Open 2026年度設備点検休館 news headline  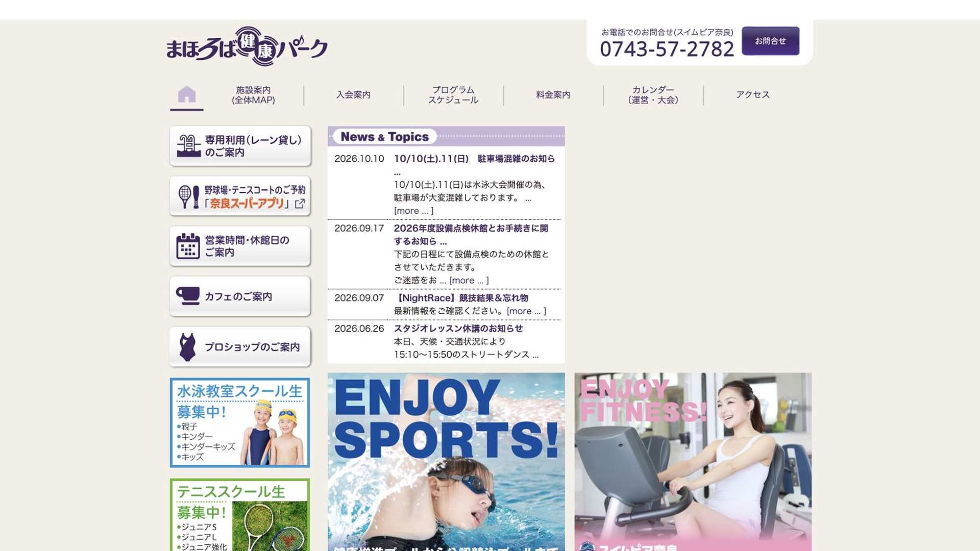click(x=471, y=235)
